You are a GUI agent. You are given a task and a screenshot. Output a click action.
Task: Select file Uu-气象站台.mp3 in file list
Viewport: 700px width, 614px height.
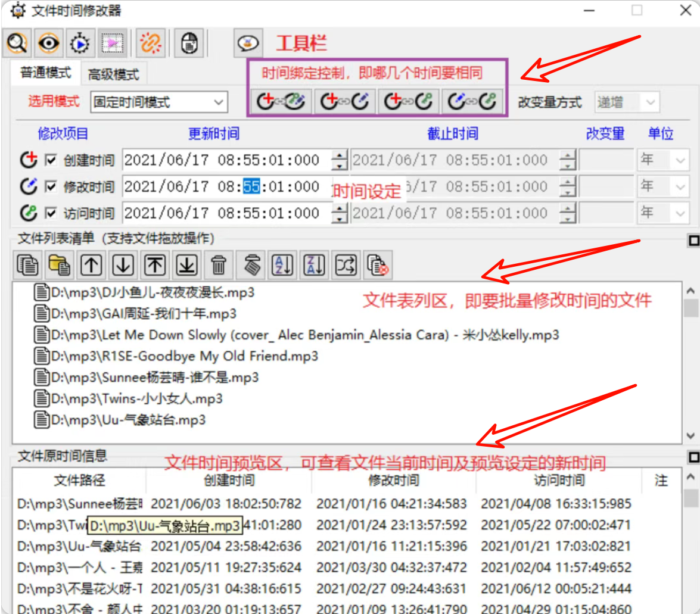click(120, 419)
